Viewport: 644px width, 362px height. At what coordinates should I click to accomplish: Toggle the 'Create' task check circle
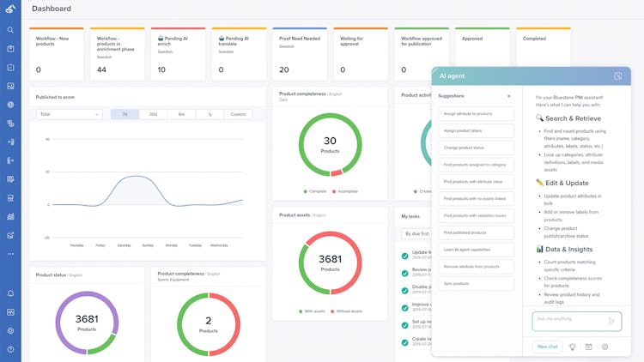pyautogui.click(x=405, y=342)
